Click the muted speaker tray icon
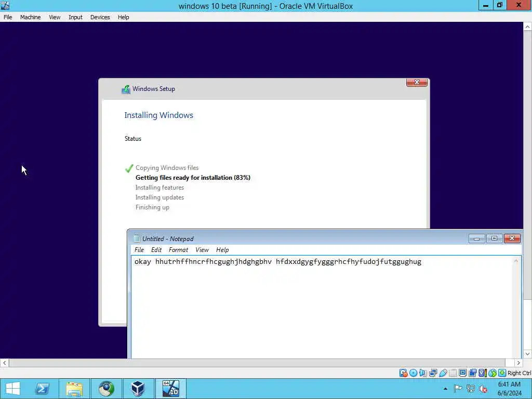The image size is (532, 399). [x=483, y=389]
